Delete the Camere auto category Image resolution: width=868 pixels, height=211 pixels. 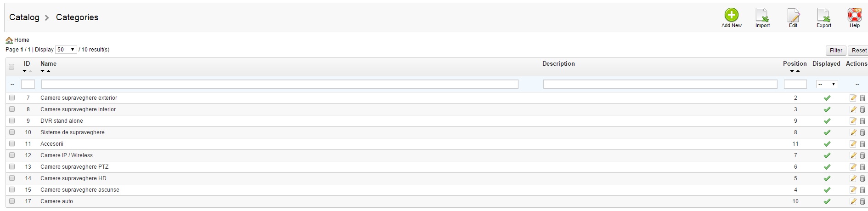tap(862, 201)
